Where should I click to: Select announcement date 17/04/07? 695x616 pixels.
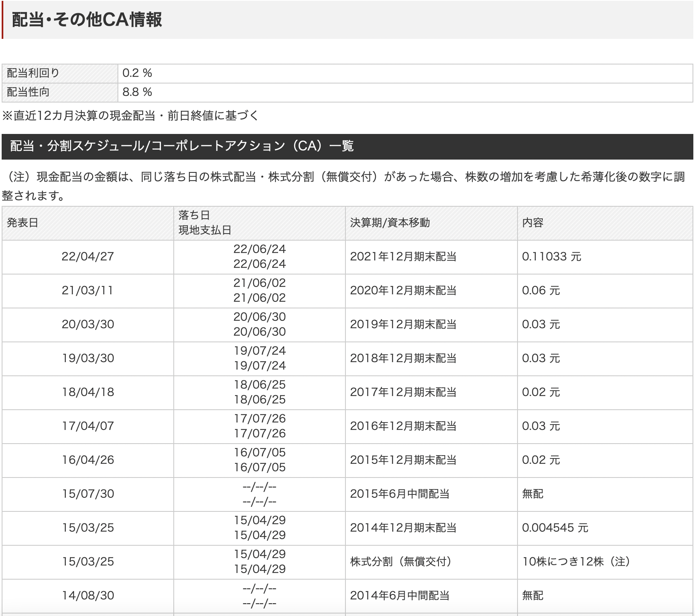pos(88,426)
